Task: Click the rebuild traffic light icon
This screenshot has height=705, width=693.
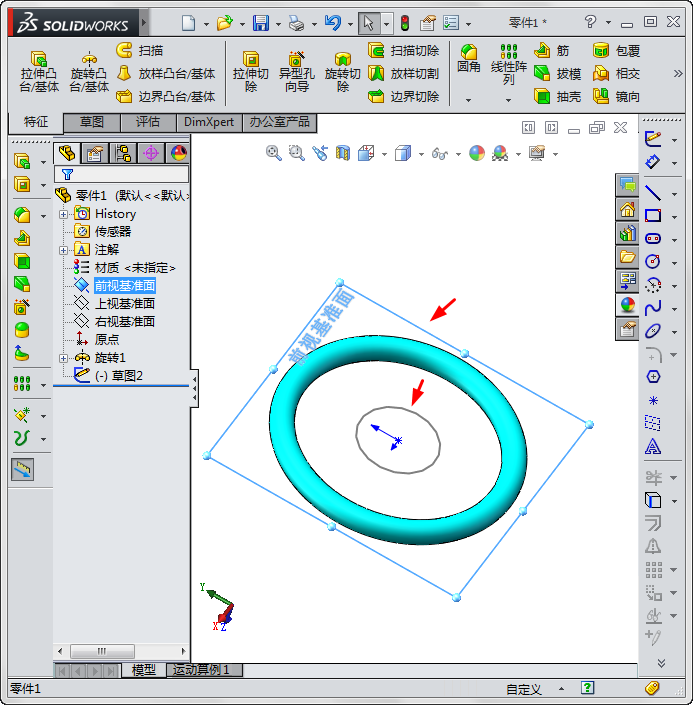Action: click(405, 22)
